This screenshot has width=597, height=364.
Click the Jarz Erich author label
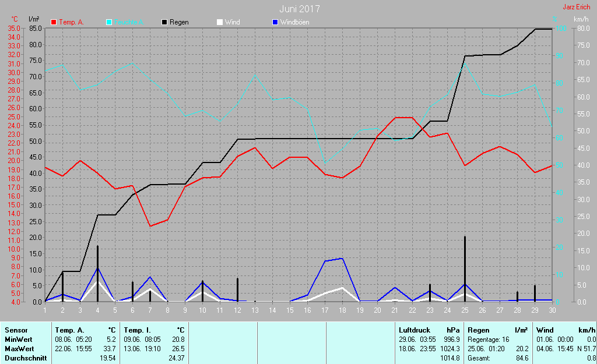point(576,8)
